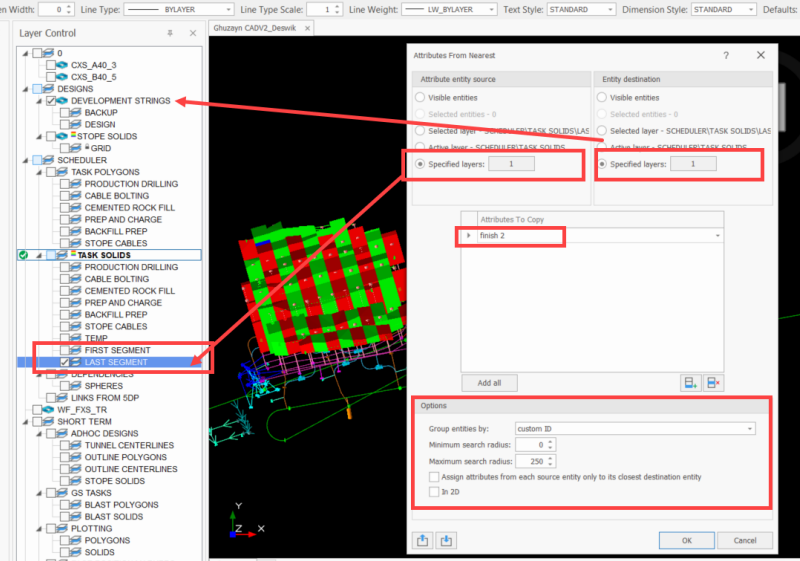
Task: Click the CXS_A40_3 layer icon
Action: pyautogui.click(x=60, y=64)
